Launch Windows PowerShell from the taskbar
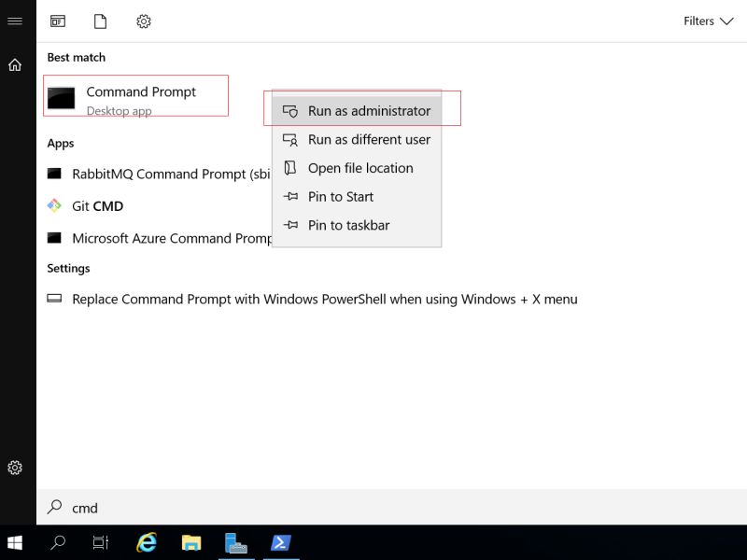The width and height of the screenshot is (747, 560). 281,541
